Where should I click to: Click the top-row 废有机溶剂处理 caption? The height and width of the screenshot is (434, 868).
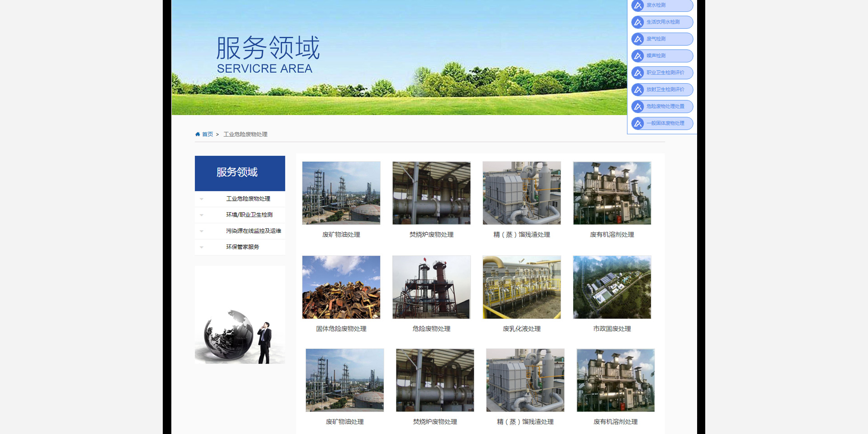point(612,235)
